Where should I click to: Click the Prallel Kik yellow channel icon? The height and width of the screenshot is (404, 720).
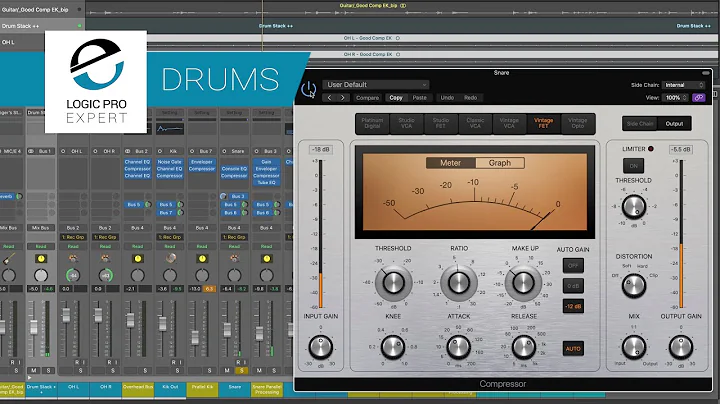pos(202,259)
